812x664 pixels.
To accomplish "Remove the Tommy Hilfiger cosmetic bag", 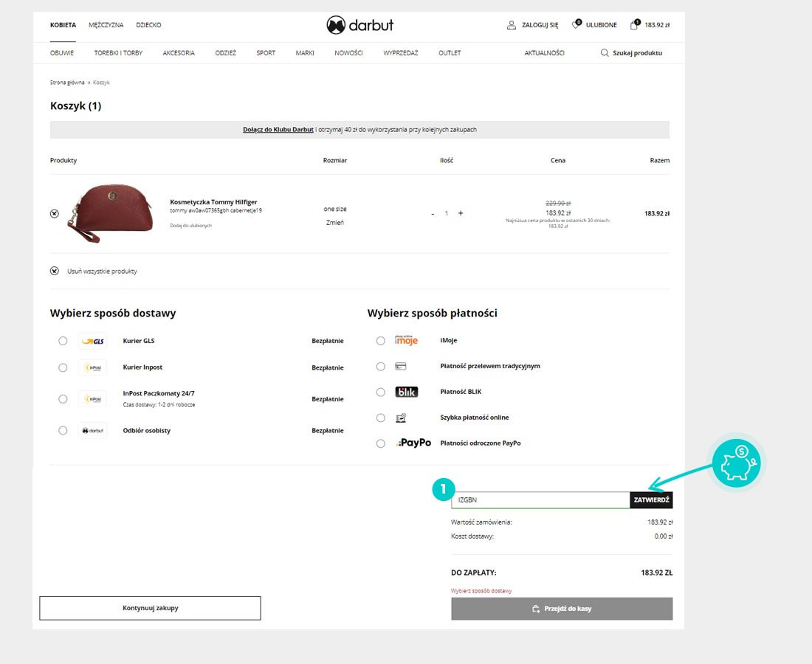I will [55, 214].
